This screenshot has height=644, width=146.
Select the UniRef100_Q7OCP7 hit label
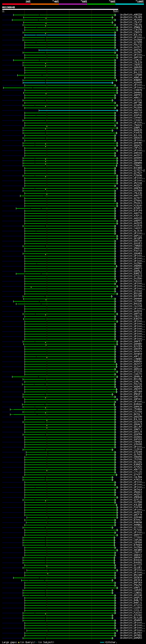click(131, 475)
